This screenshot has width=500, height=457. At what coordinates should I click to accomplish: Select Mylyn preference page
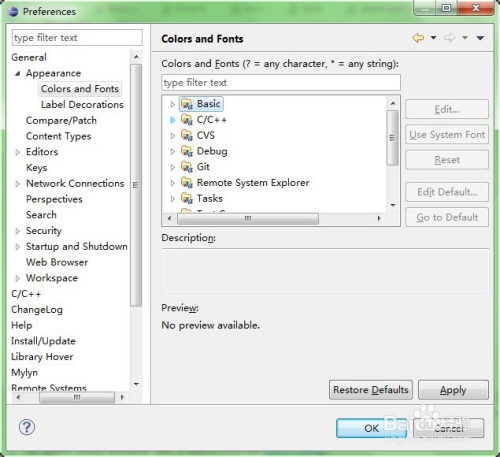[24, 373]
